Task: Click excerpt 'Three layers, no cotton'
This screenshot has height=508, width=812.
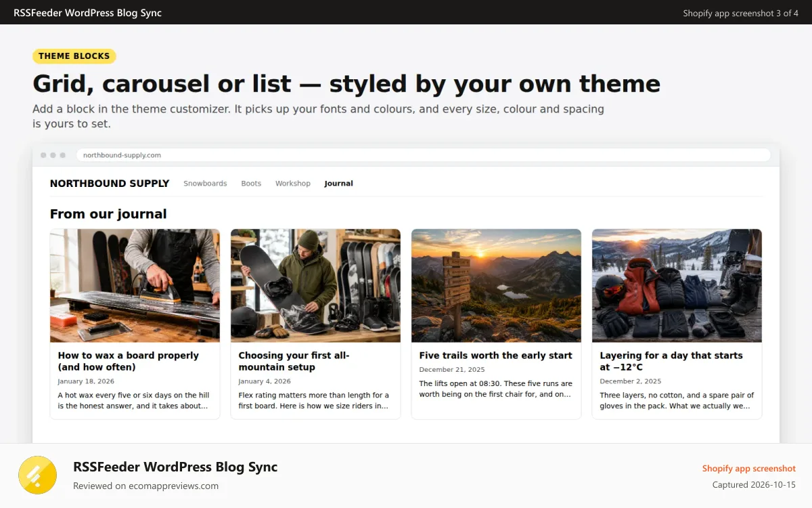Action: coord(677,400)
